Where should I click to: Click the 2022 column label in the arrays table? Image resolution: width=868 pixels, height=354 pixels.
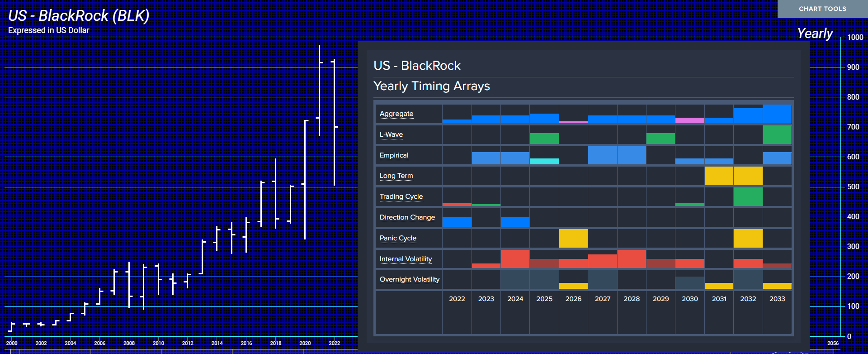(457, 299)
